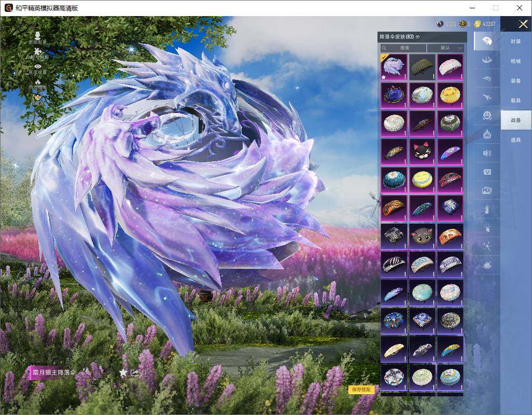Close the wardrobe with the X button

coord(523,24)
